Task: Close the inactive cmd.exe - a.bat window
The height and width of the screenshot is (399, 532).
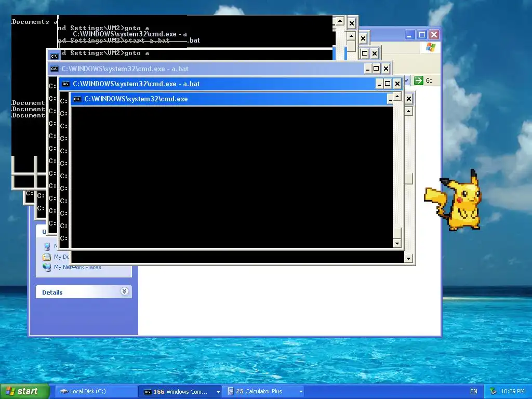Action: [386, 69]
